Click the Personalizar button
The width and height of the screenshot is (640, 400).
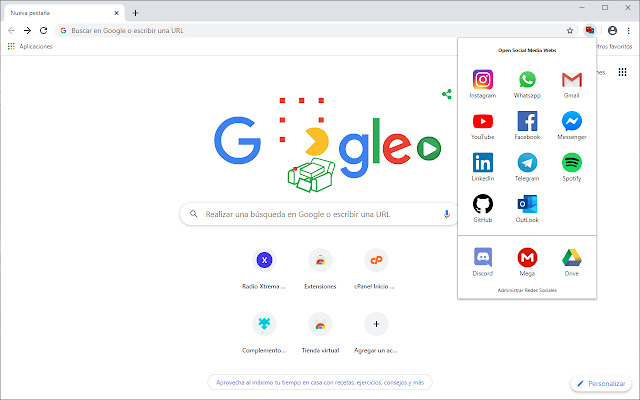coord(601,383)
